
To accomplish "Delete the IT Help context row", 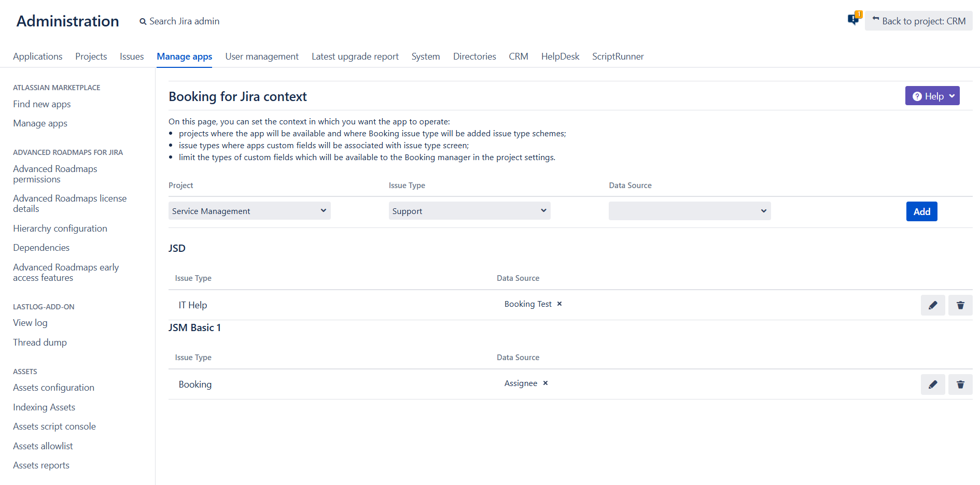I will click(960, 305).
